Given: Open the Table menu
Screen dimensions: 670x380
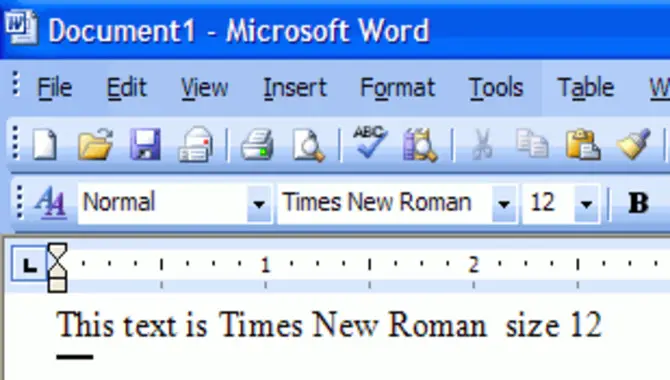Looking at the screenshot, I should point(585,88).
